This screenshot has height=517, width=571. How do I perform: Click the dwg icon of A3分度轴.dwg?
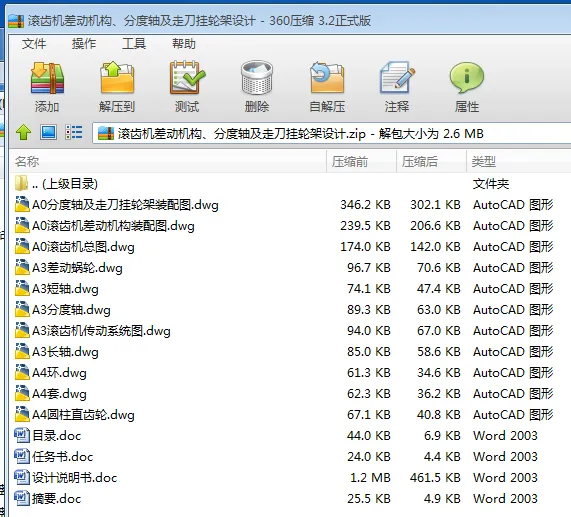click(x=22, y=309)
